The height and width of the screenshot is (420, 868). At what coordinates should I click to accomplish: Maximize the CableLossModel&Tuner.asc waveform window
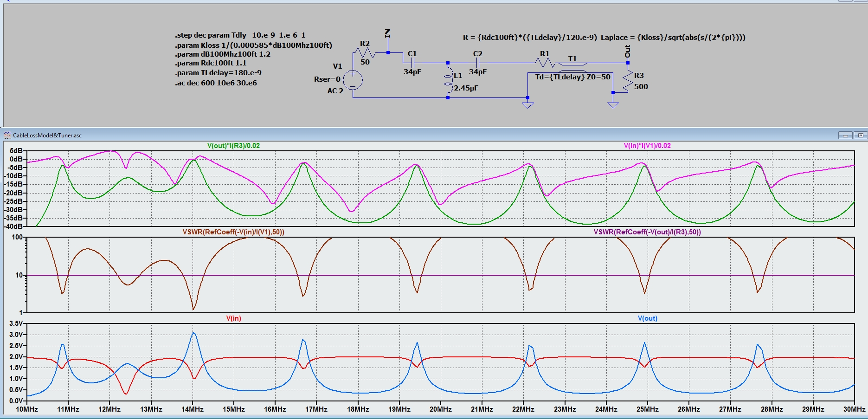(x=861, y=136)
